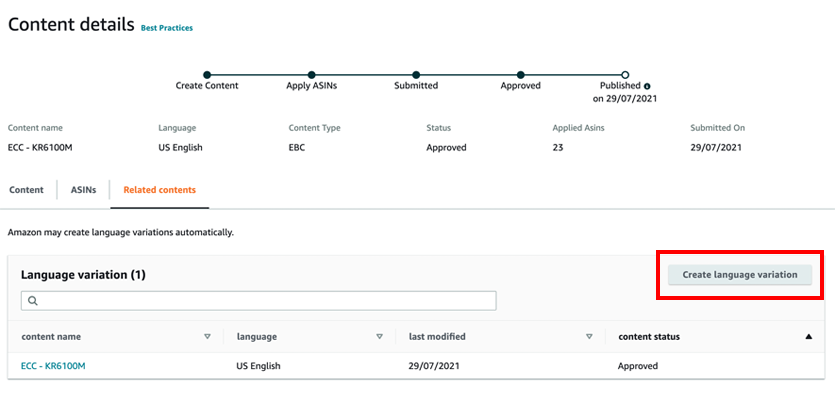Open ECC - KR6100M content link
The image size is (835, 414).
(x=53, y=366)
